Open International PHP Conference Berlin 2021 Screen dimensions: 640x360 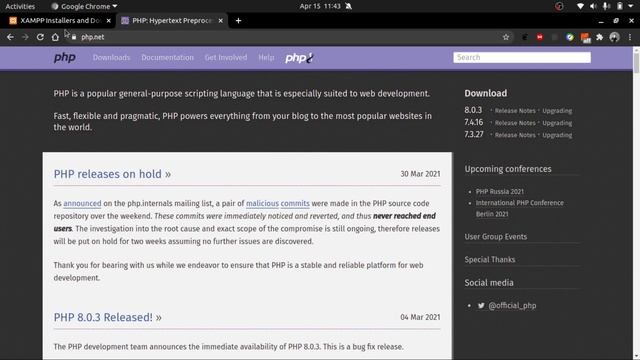[x=519, y=208]
